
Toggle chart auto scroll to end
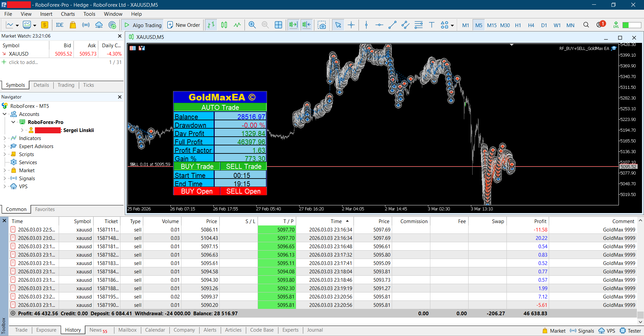click(x=293, y=25)
